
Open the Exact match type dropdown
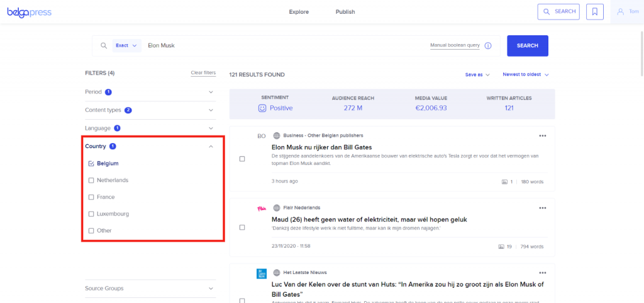[x=126, y=45]
